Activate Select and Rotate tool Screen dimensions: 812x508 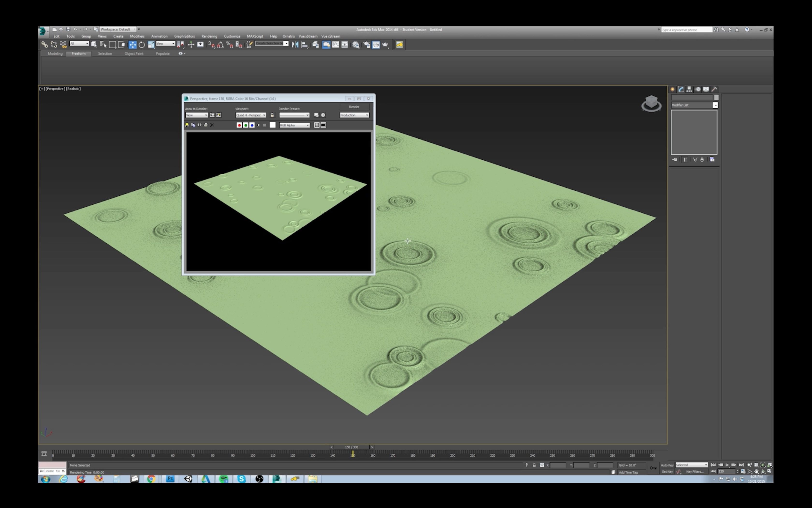(x=142, y=44)
